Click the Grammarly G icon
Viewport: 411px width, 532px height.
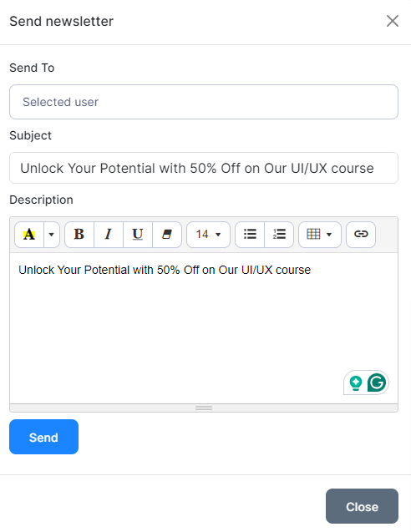(x=377, y=383)
